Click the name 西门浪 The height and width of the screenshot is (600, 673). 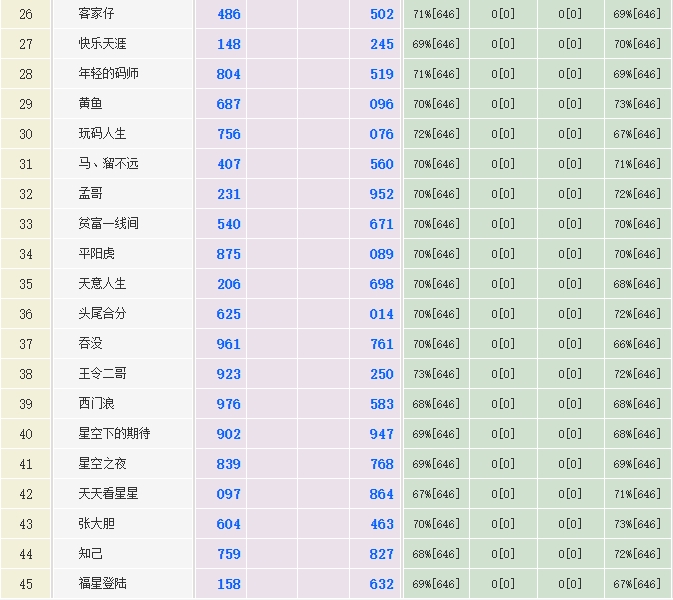(x=96, y=404)
